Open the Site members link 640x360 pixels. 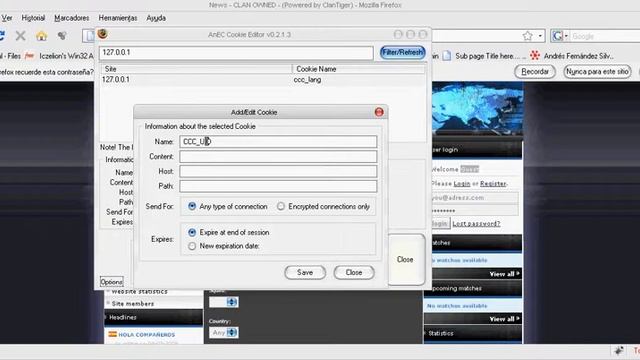[x=133, y=304]
